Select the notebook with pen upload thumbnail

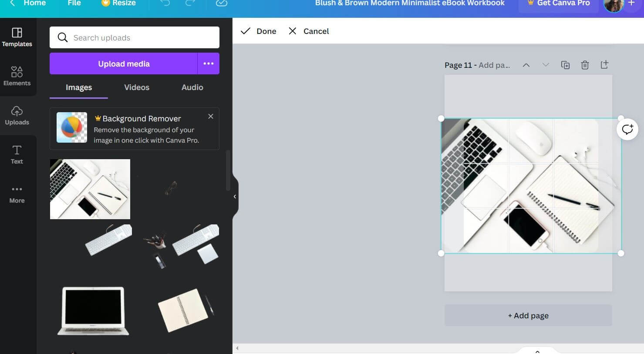[x=185, y=310]
